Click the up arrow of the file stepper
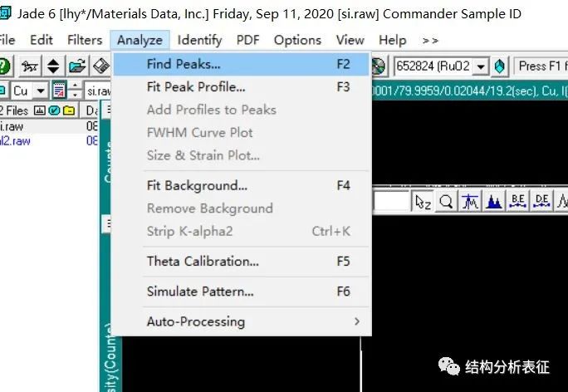The height and width of the screenshot is (392, 568). [x=75, y=86]
